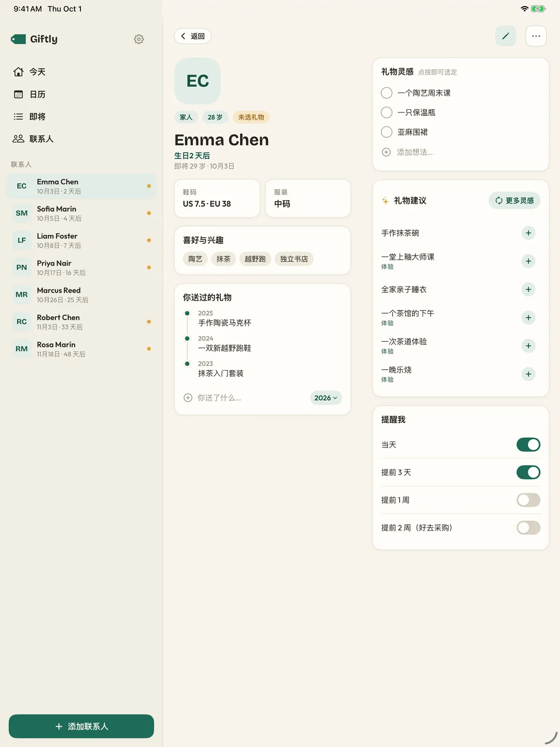The image size is (560, 747).
Task: Open the 服装 clothing size card
Action: [308, 199]
